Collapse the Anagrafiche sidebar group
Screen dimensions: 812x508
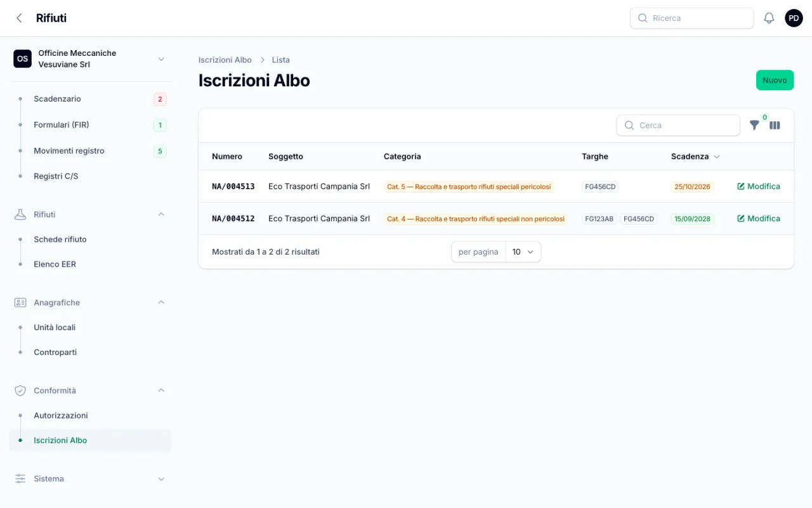(x=161, y=303)
